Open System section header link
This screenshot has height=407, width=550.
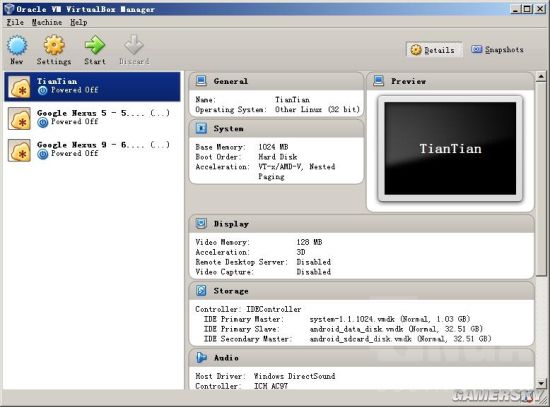(228, 129)
